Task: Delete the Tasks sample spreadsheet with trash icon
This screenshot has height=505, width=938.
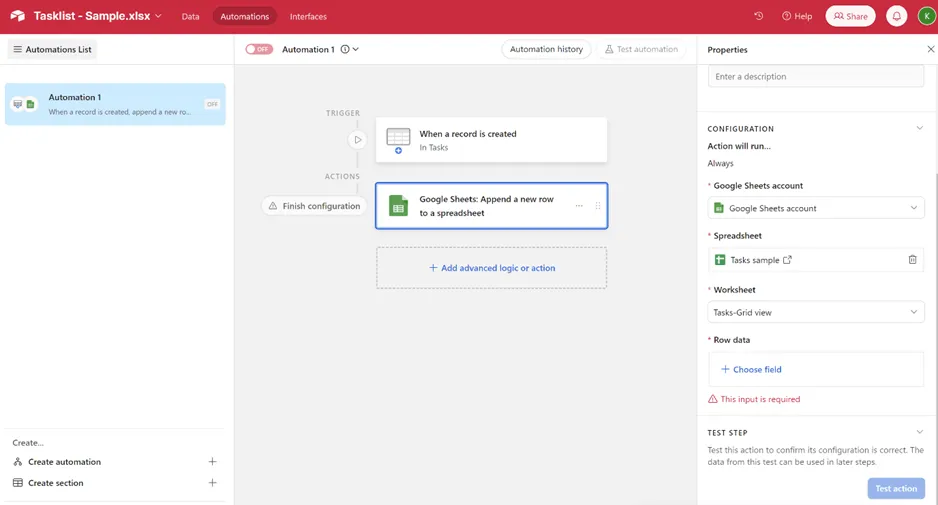Action: tap(912, 260)
